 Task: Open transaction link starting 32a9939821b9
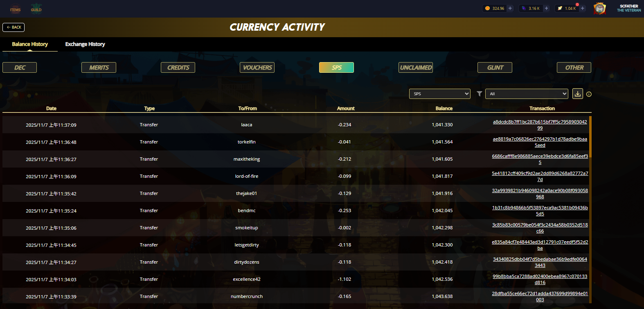pos(540,194)
